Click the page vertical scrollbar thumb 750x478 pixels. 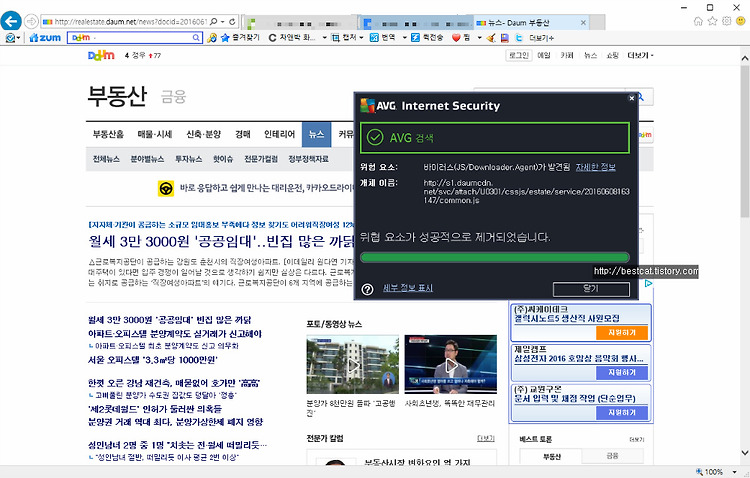click(745, 141)
